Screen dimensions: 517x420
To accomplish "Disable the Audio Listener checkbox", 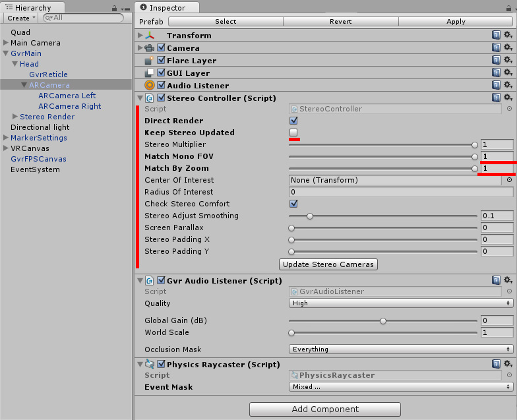I will [x=161, y=85].
